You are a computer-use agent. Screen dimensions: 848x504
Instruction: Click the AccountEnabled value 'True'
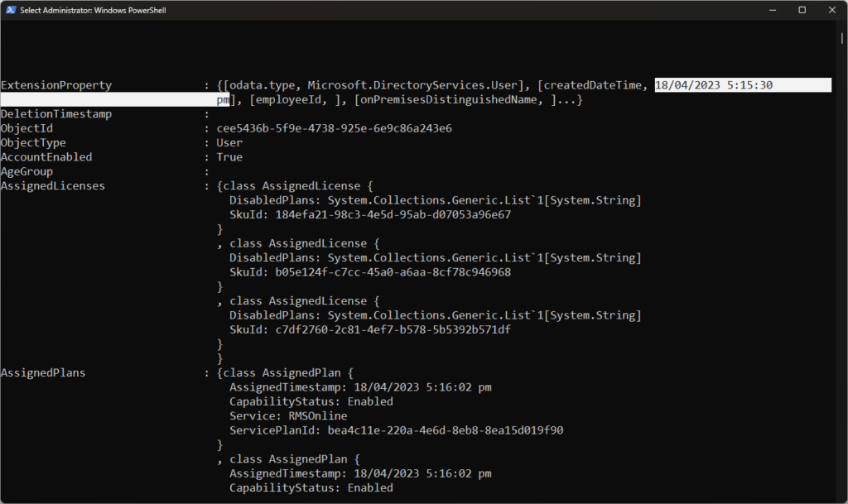coord(229,157)
